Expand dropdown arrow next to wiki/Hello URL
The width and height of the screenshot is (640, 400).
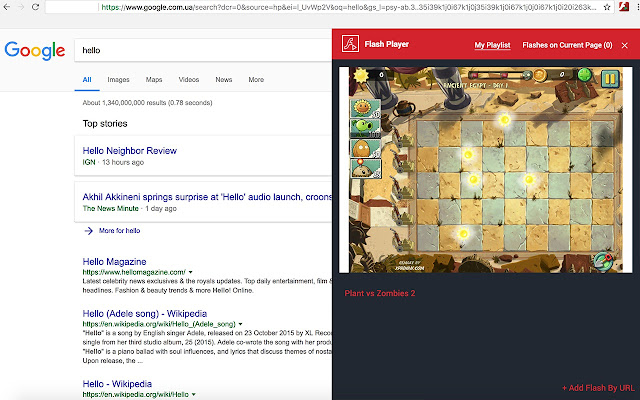pos(193,394)
